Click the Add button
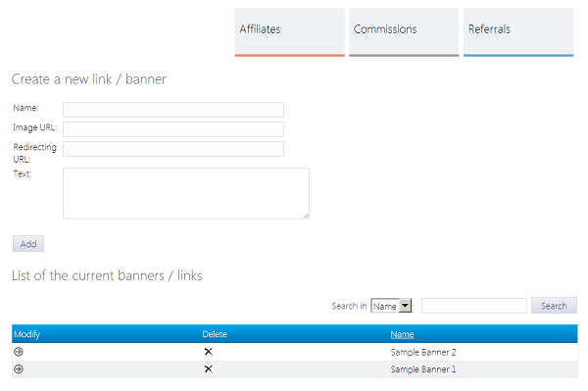Screen dimensions: 588x391 (28, 244)
